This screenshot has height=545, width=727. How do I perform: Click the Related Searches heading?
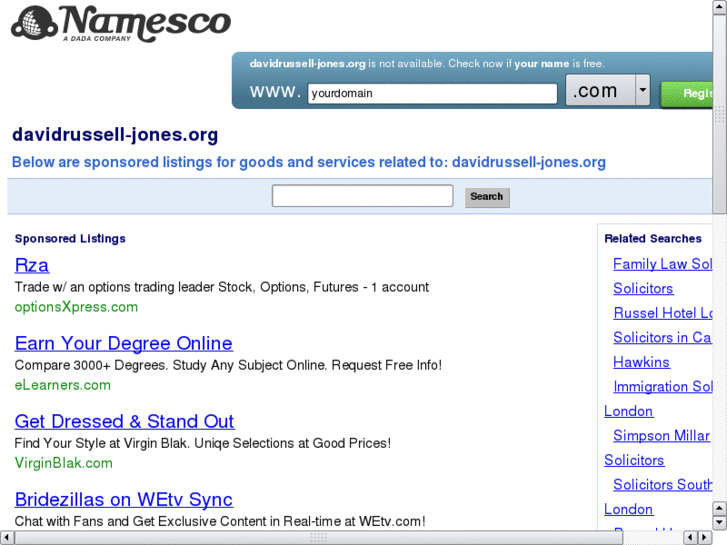click(653, 238)
